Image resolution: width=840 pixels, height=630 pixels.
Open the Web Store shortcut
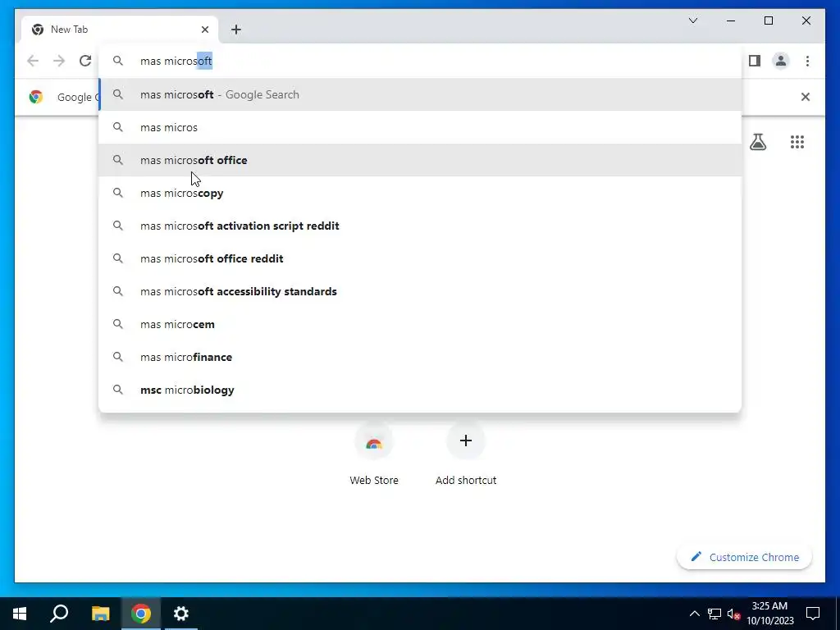pyautogui.click(x=374, y=454)
